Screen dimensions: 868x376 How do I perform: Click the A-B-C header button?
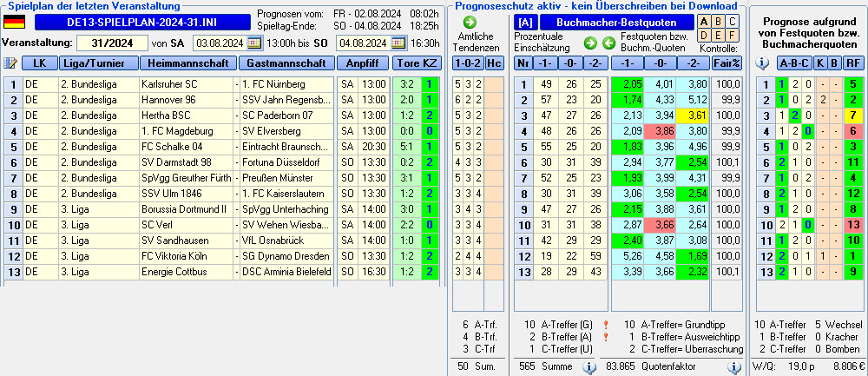(x=794, y=63)
